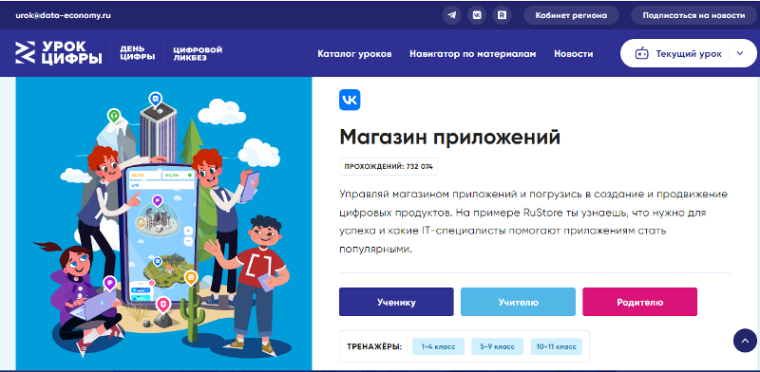The width and height of the screenshot is (760, 372).
Task: Select the Родителю button
Action: tap(640, 302)
